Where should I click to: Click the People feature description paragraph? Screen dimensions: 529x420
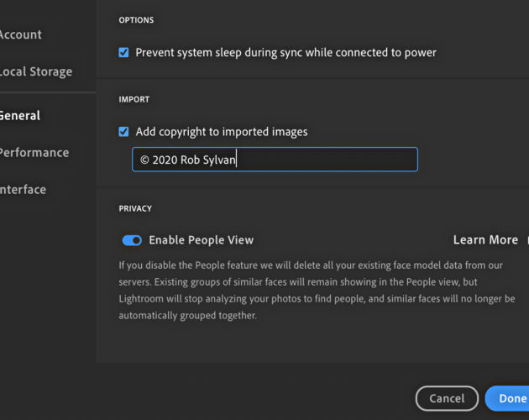click(317, 291)
